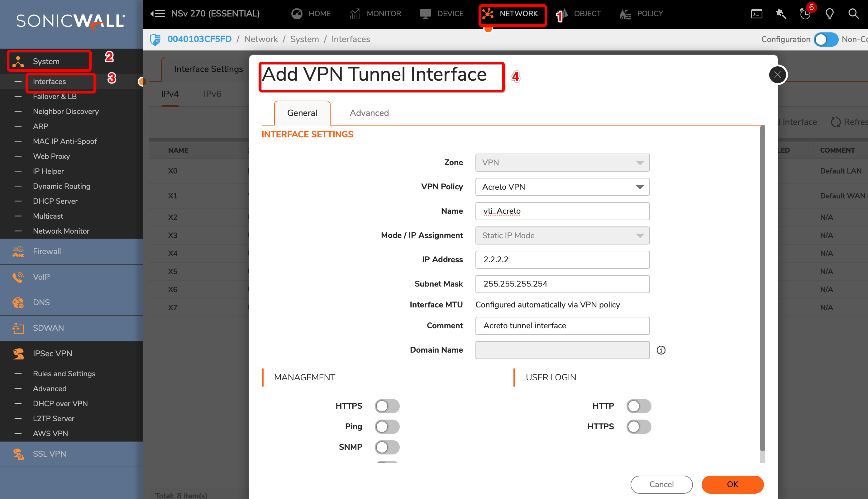
Task: Collapse the sidebar with the hamburger menu icon
Action: pyautogui.click(x=158, y=14)
